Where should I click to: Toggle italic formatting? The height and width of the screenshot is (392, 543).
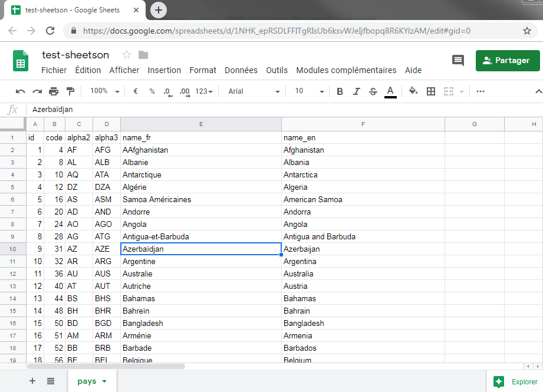click(x=356, y=91)
